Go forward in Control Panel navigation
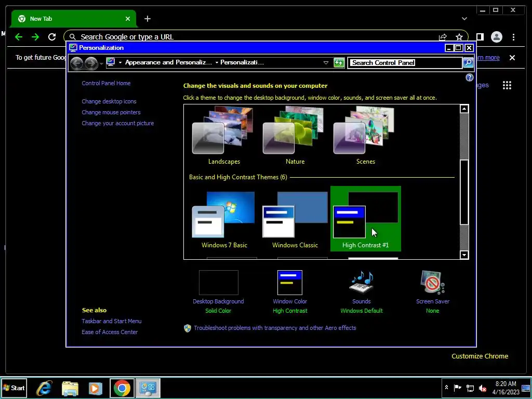 [91, 63]
